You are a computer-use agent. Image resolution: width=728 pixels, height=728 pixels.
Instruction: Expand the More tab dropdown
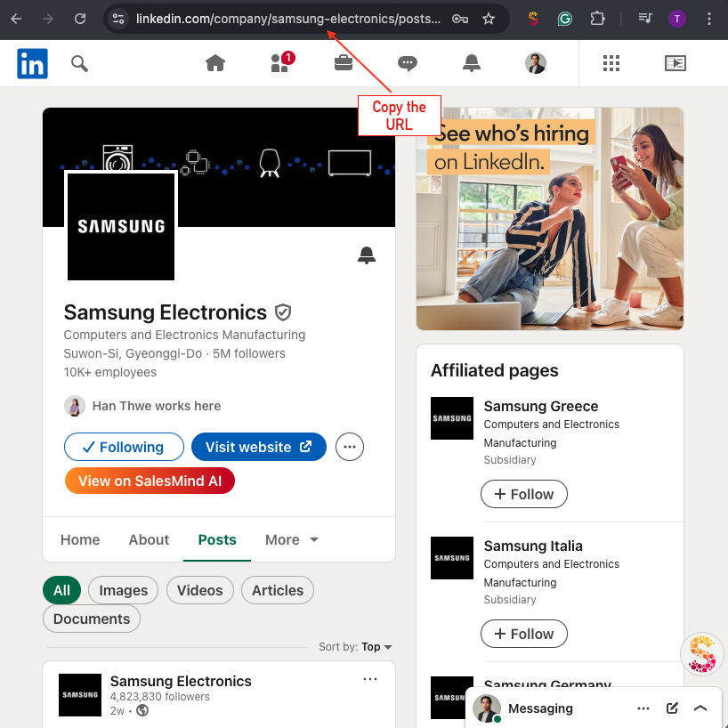point(291,539)
